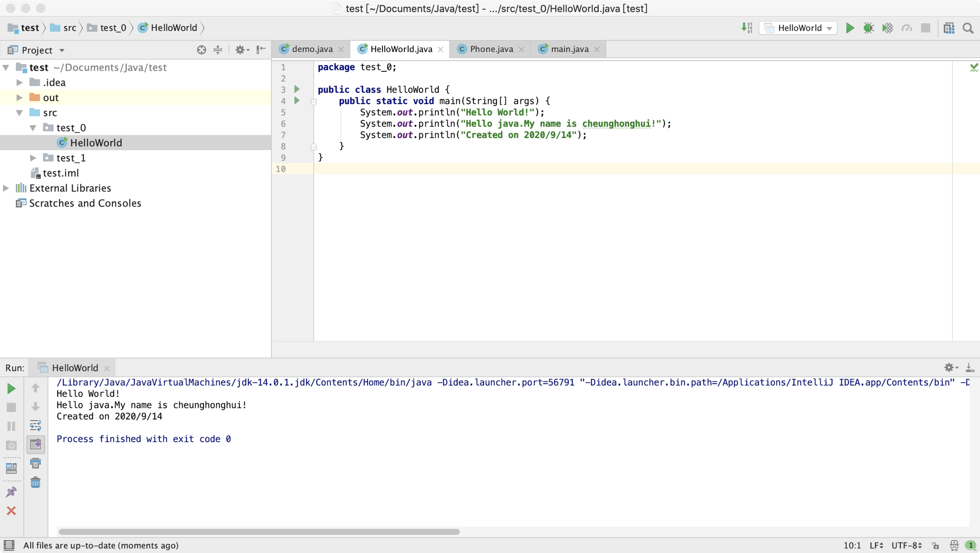The height and width of the screenshot is (553, 980).
Task: Click the Restore Layout icon
Action: 11,469
